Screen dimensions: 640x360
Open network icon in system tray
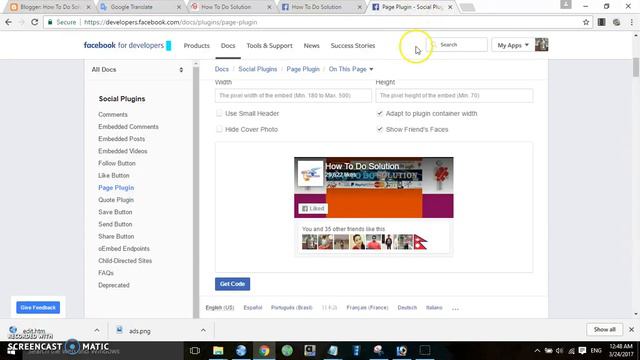pos(571,351)
